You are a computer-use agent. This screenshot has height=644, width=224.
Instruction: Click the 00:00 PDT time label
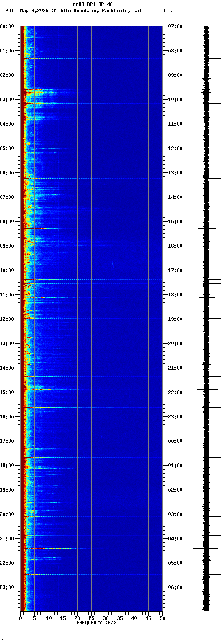pyautogui.click(x=7, y=26)
